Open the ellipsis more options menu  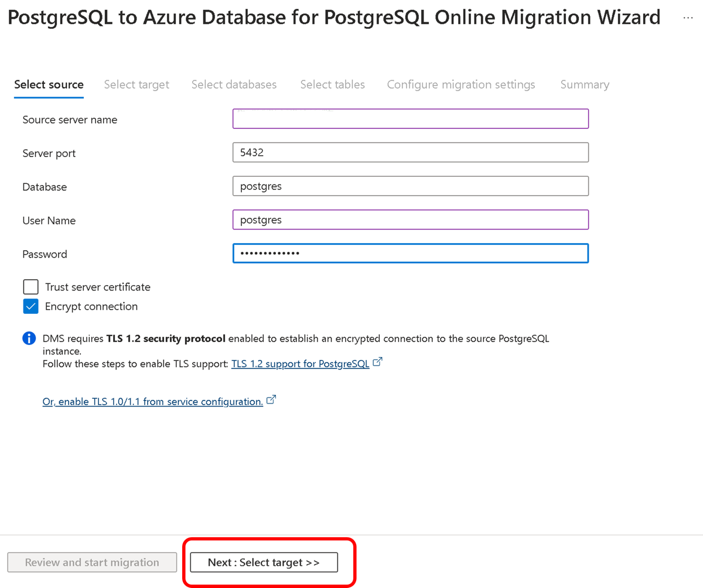click(x=688, y=18)
